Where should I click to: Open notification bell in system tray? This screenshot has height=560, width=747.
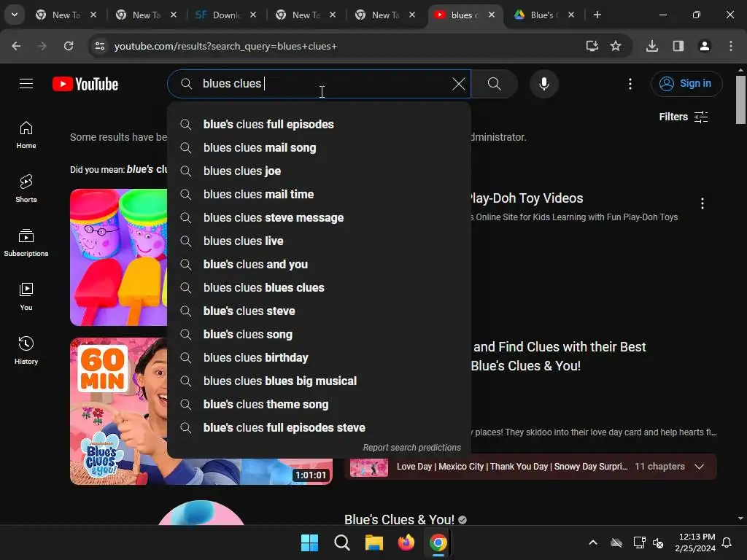pyautogui.click(x=727, y=542)
